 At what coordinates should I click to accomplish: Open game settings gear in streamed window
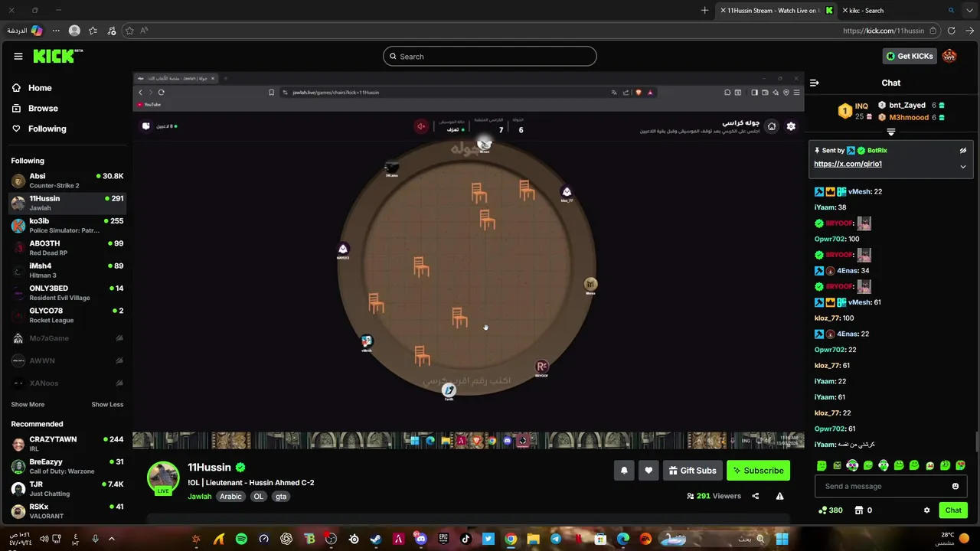tap(791, 126)
